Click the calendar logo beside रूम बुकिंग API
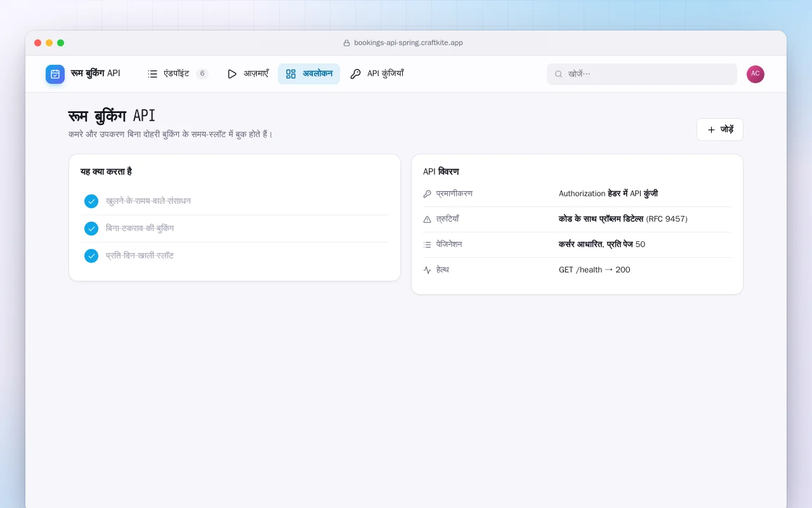The image size is (812, 508). pos(55,74)
